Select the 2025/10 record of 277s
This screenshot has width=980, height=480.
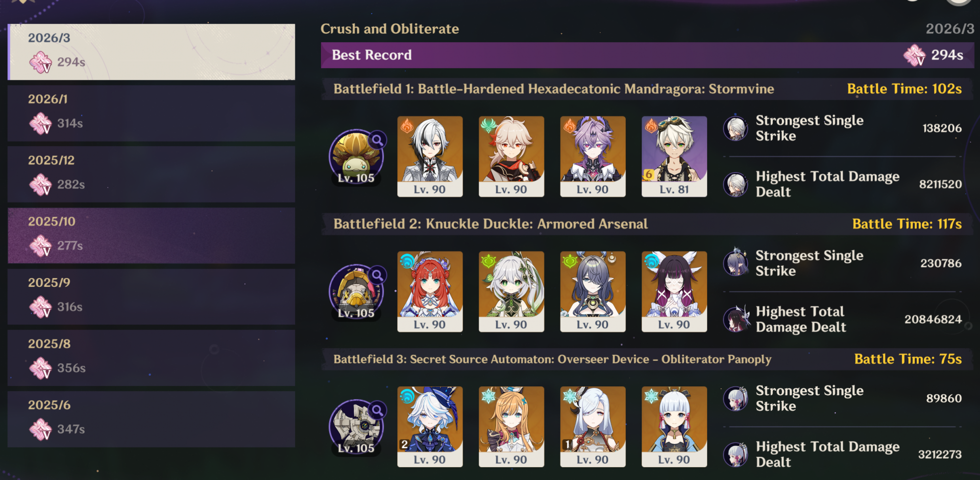151,235
